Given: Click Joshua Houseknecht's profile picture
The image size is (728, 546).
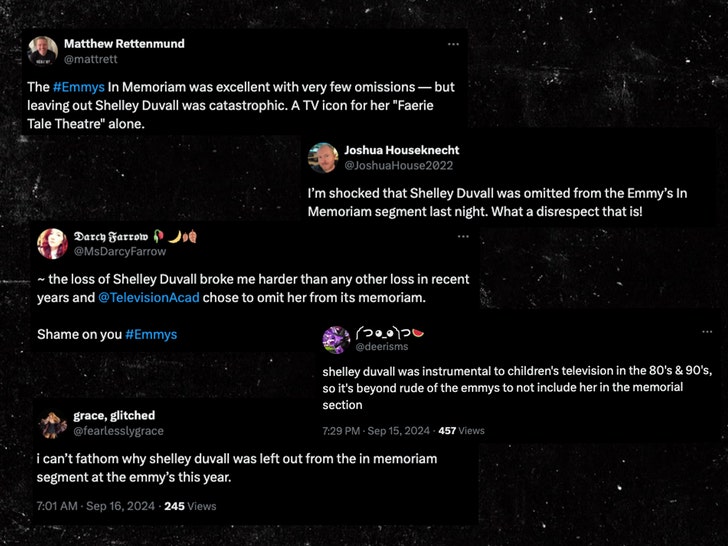Looking at the screenshot, I should coord(323,157).
